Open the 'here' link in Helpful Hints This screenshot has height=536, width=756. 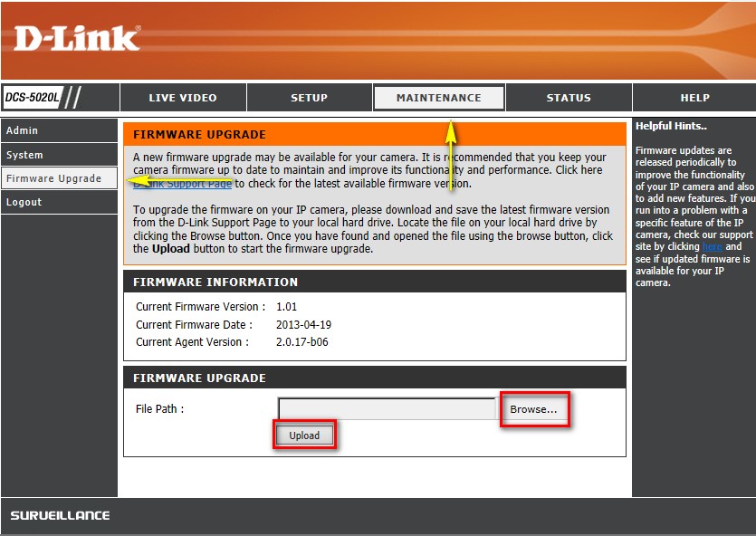(x=712, y=246)
